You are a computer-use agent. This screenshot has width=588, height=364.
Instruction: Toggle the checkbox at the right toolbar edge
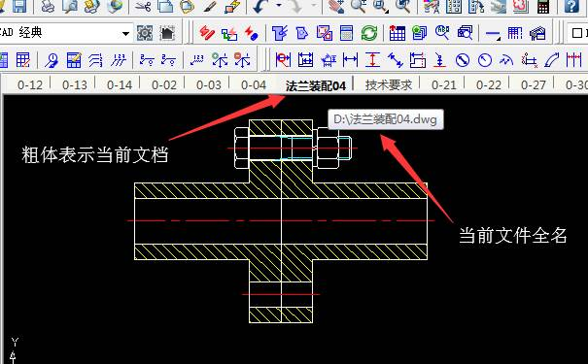(x=577, y=33)
